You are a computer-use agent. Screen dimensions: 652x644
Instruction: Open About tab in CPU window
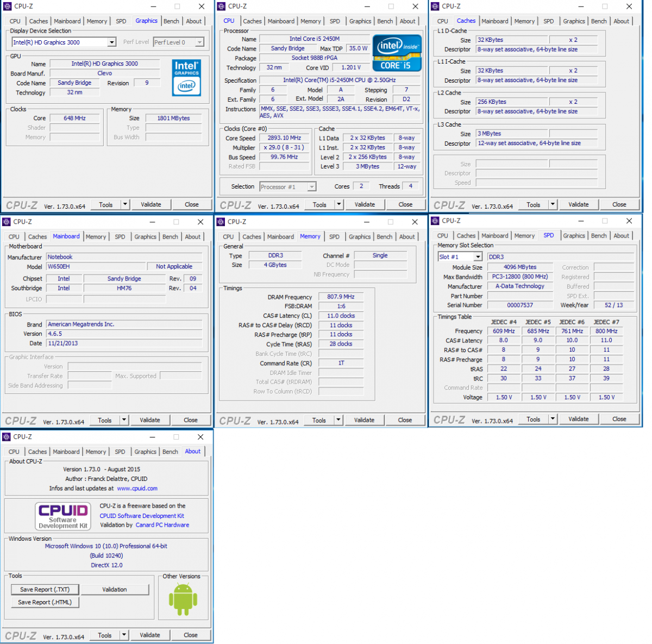pos(407,21)
